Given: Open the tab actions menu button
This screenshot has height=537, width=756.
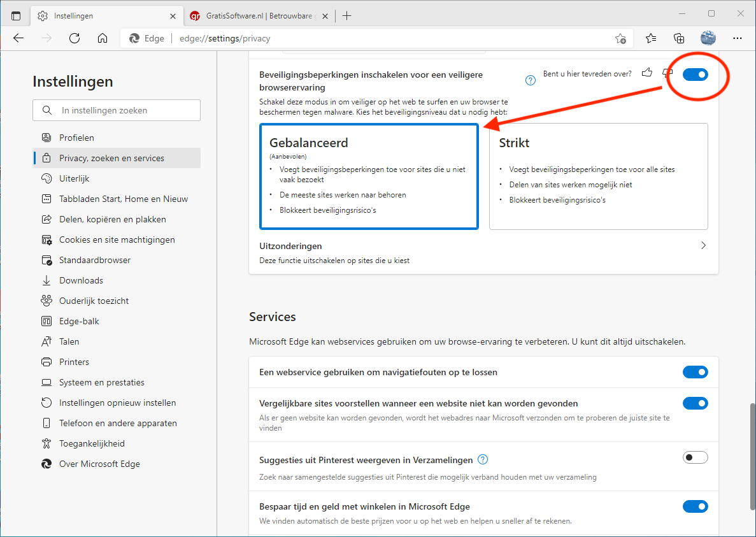Looking at the screenshot, I should pyautogui.click(x=16, y=15).
